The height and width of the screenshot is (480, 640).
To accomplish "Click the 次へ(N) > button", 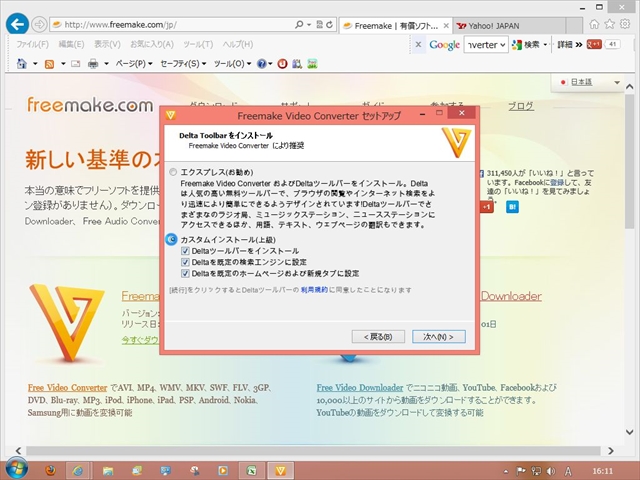I will coord(438,336).
